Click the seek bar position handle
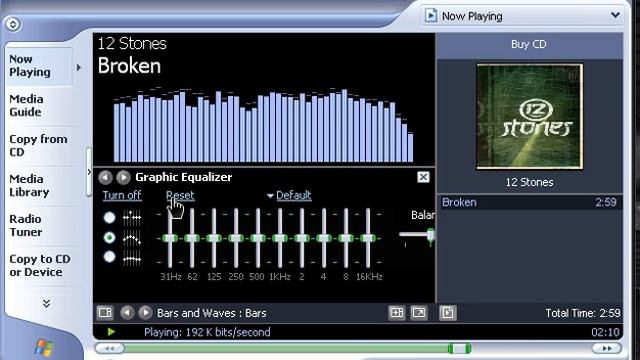This screenshot has height=360, width=640. [460, 349]
